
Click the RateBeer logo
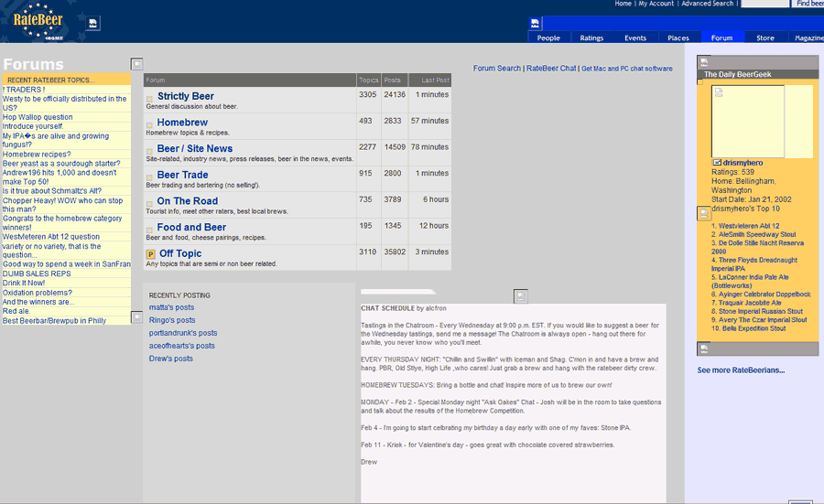[38, 22]
